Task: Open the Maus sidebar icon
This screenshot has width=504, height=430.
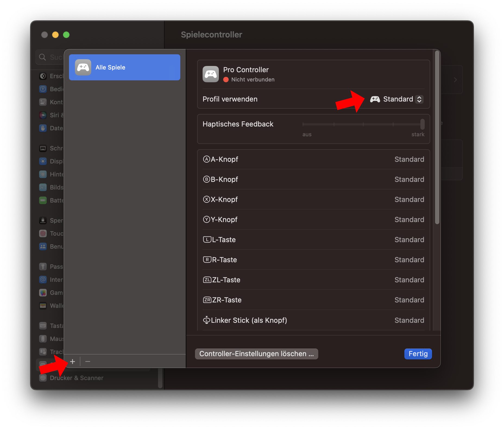Action: point(43,339)
